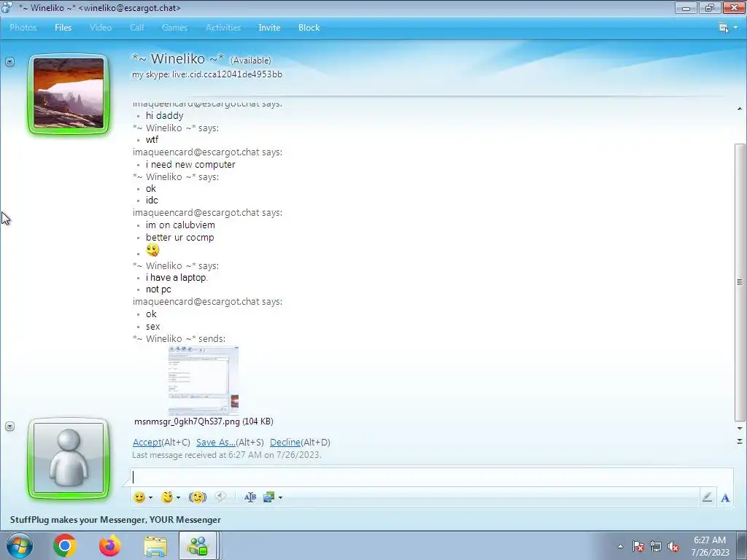Viewport: 747px width, 560px height.
Task: Click the "hi daddy" message
Action: tap(164, 116)
